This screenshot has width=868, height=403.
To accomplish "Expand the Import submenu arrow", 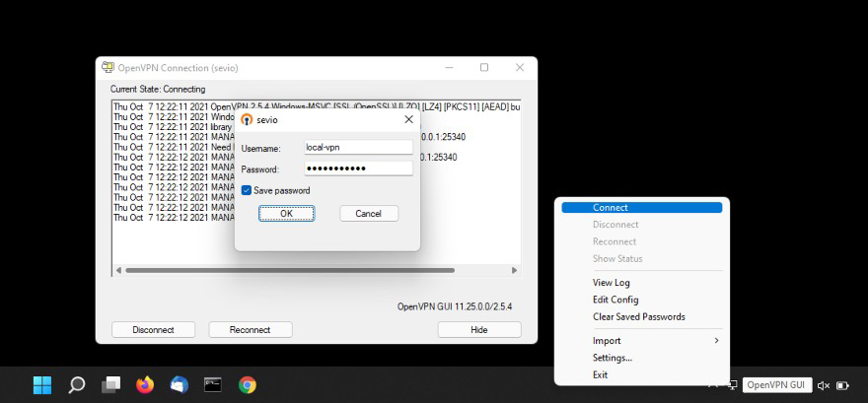I will click(x=716, y=341).
